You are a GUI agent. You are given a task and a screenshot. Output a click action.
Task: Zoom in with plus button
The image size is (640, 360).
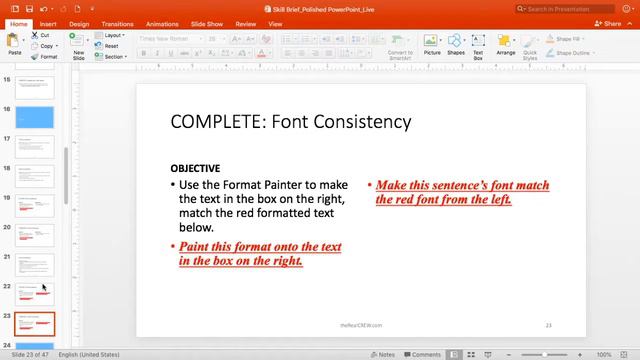click(x=580, y=355)
